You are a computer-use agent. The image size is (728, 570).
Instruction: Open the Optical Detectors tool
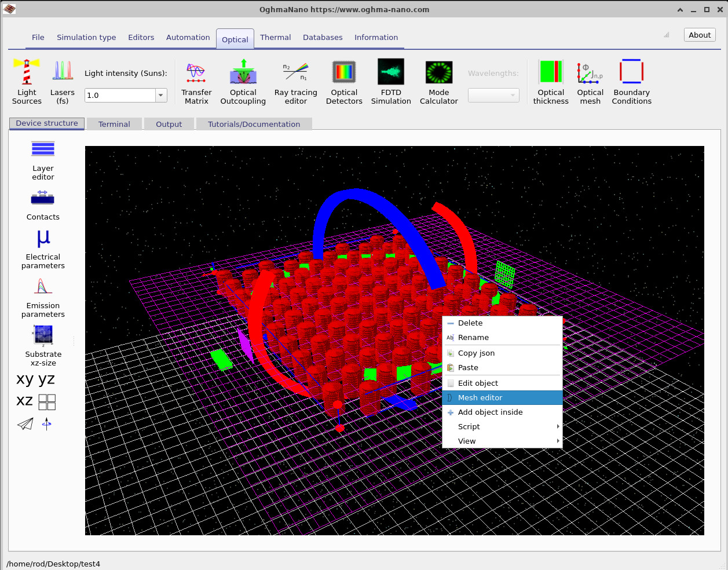(x=344, y=82)
